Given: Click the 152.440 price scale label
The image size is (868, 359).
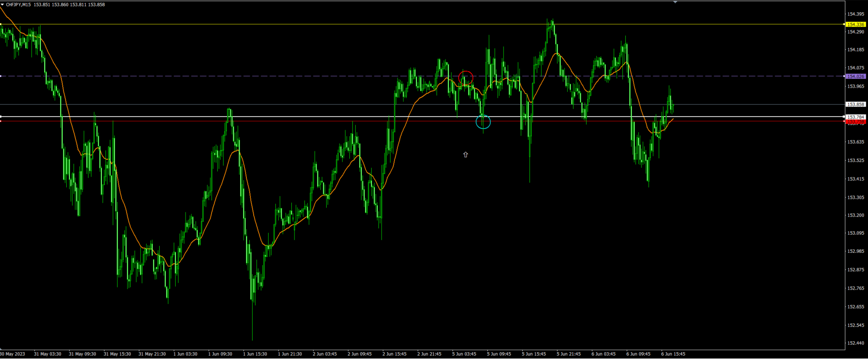Looking at the screenshot, I should tap(855, 343).
